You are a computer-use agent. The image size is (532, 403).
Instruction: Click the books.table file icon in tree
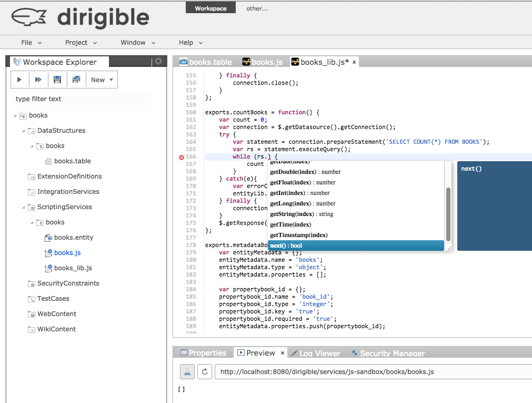click(x=48, y=161)
